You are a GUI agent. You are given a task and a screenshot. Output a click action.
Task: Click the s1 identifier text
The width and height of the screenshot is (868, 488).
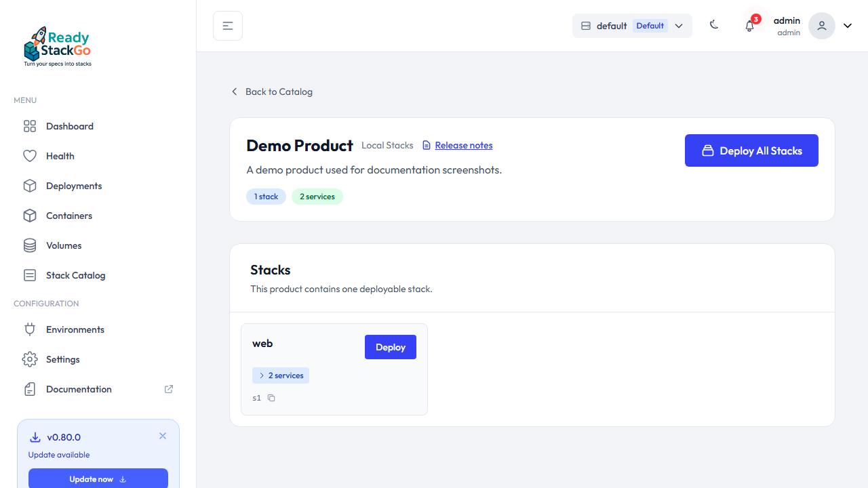pos(257,398)
